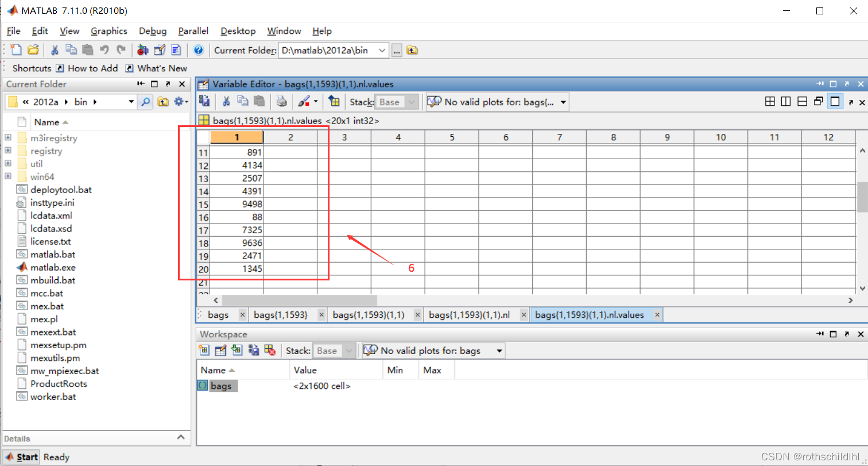
Task: Select the license.txt file
Action: pos(51,241)
